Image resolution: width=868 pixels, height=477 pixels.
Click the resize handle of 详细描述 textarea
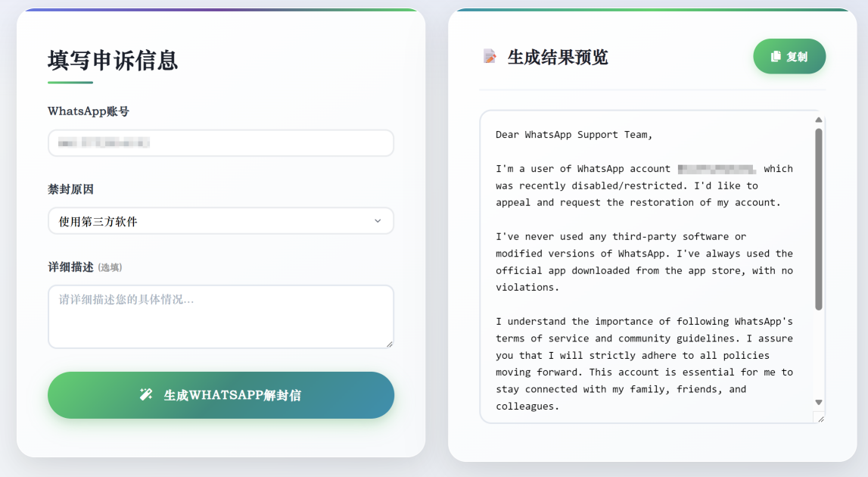point(390,344)
